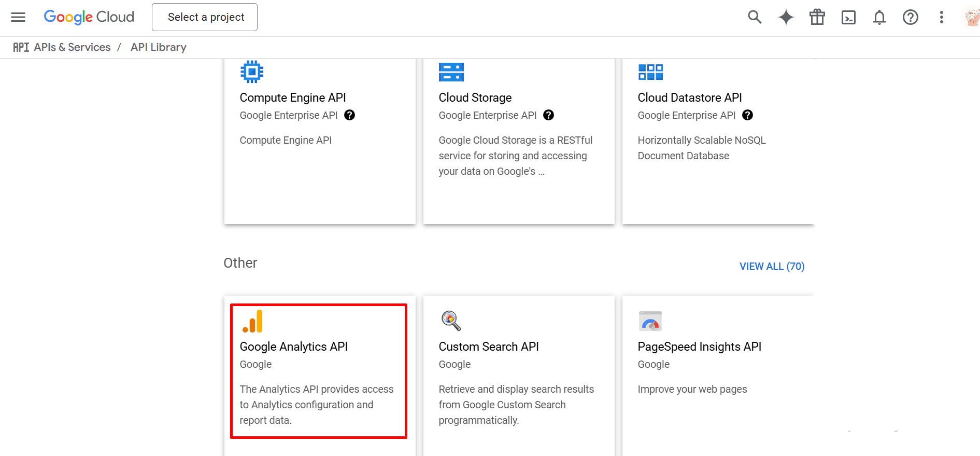Open the Cloud Datastore API title

(690, 98)
